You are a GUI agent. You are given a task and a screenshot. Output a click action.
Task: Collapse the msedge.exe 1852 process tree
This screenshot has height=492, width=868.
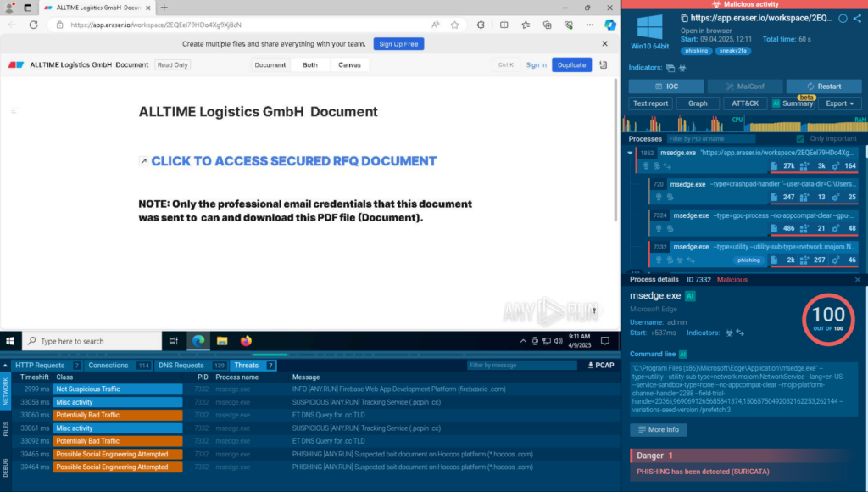pyautogui.click(x=631, y=153)
